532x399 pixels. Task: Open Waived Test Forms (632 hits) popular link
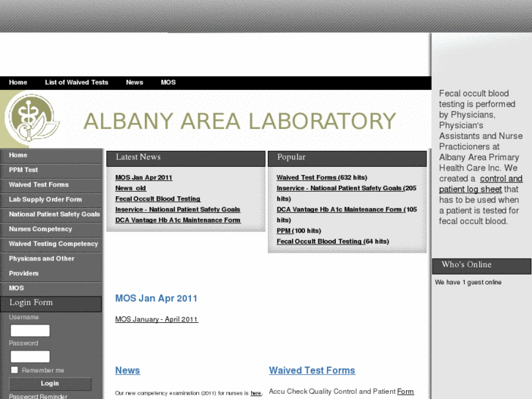click(x=307, y=178)
